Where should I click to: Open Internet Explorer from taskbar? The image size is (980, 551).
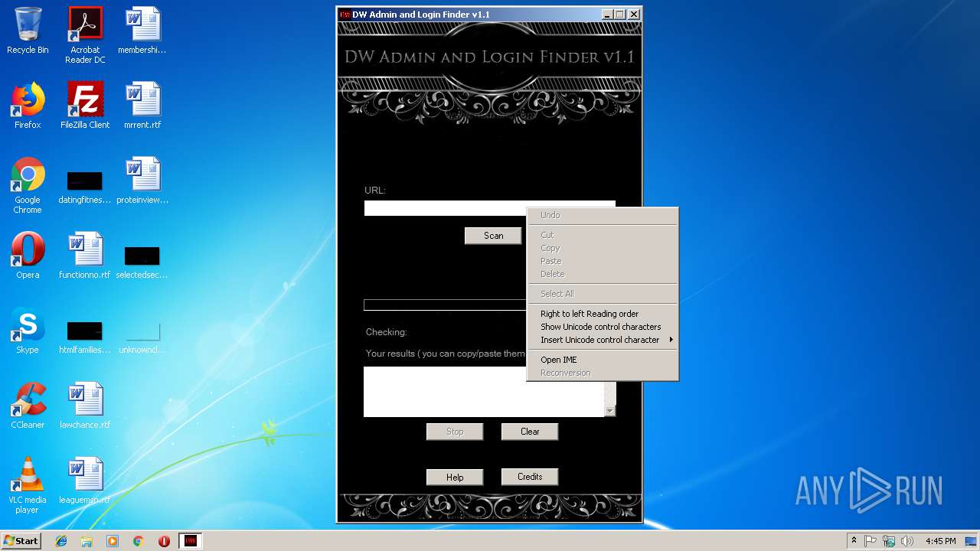pos(61,541)
